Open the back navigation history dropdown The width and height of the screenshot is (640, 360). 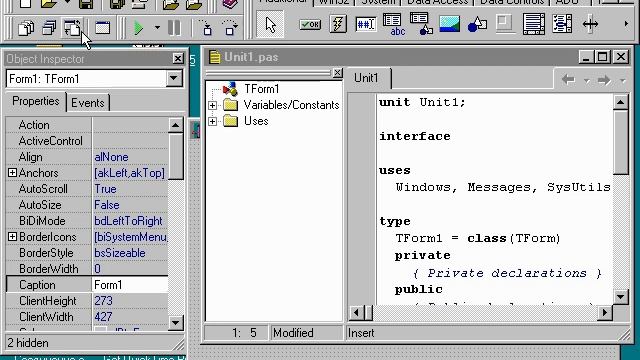(x=587, y=81)
